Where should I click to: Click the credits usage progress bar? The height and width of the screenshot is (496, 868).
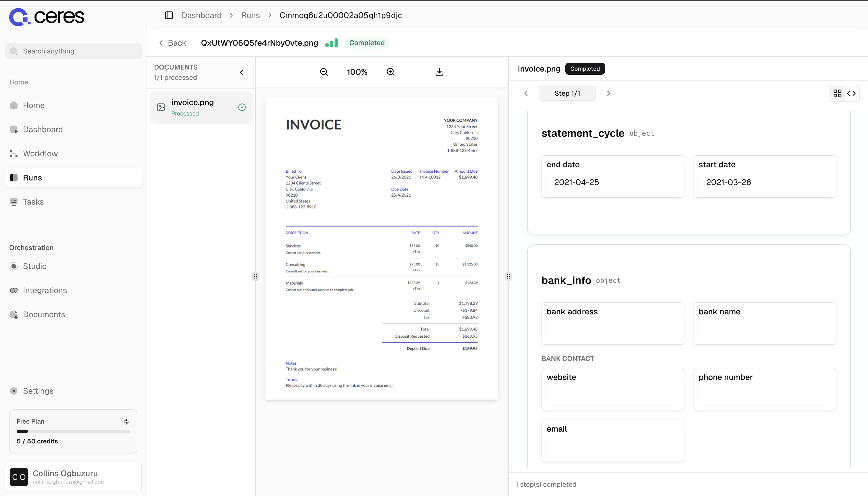click(x=73, y=431)
